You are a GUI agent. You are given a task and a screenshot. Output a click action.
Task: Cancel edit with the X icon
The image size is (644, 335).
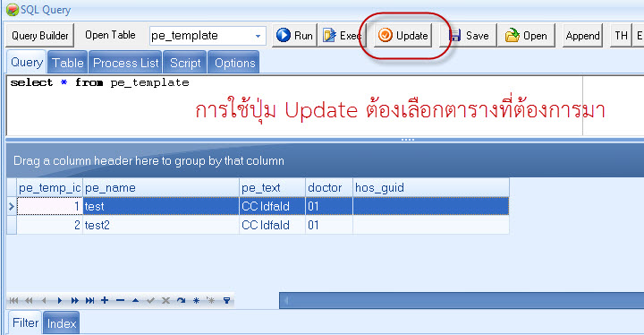165,300
